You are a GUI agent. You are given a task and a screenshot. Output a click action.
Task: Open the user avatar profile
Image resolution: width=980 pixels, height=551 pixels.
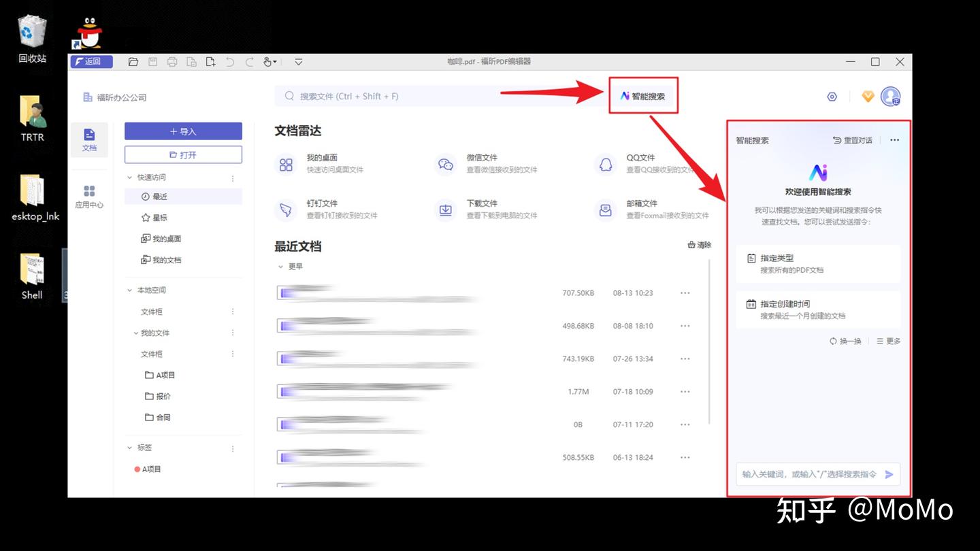pyautogui.click(x=891, y=97)
